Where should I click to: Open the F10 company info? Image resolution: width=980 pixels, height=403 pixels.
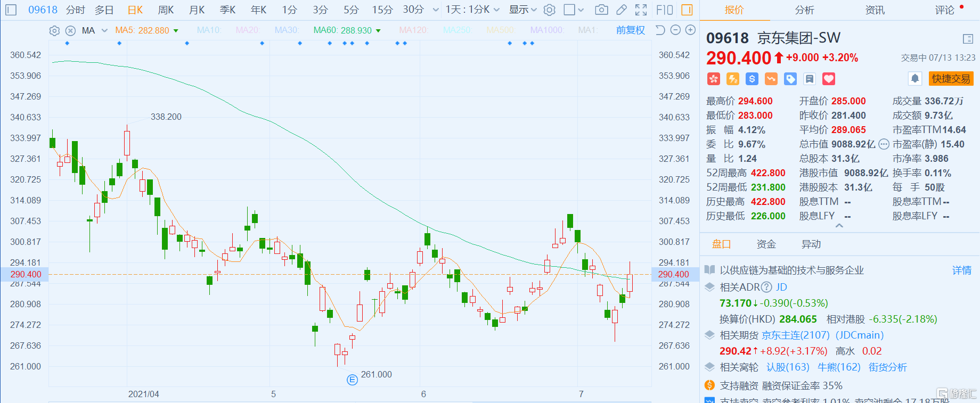coord(665,10)
